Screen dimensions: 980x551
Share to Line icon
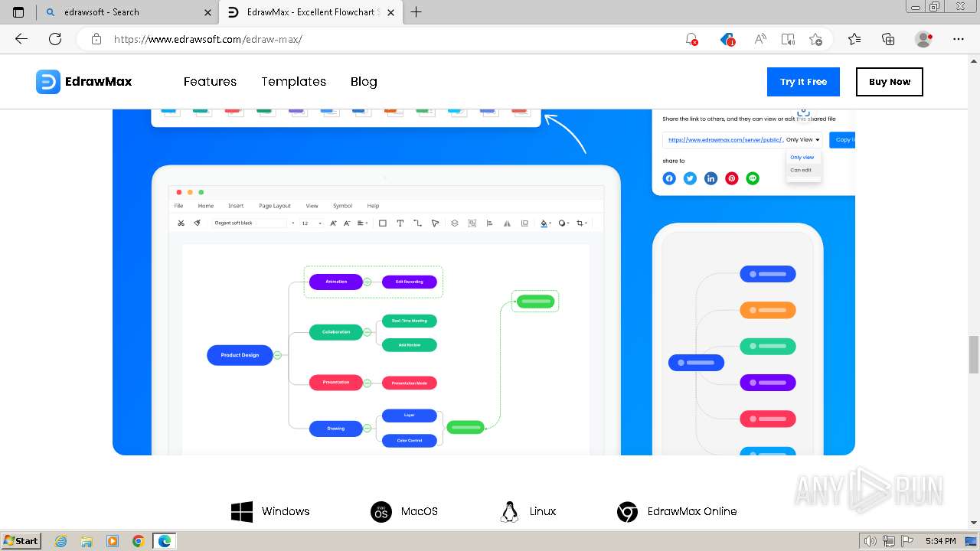pos(753,178)
